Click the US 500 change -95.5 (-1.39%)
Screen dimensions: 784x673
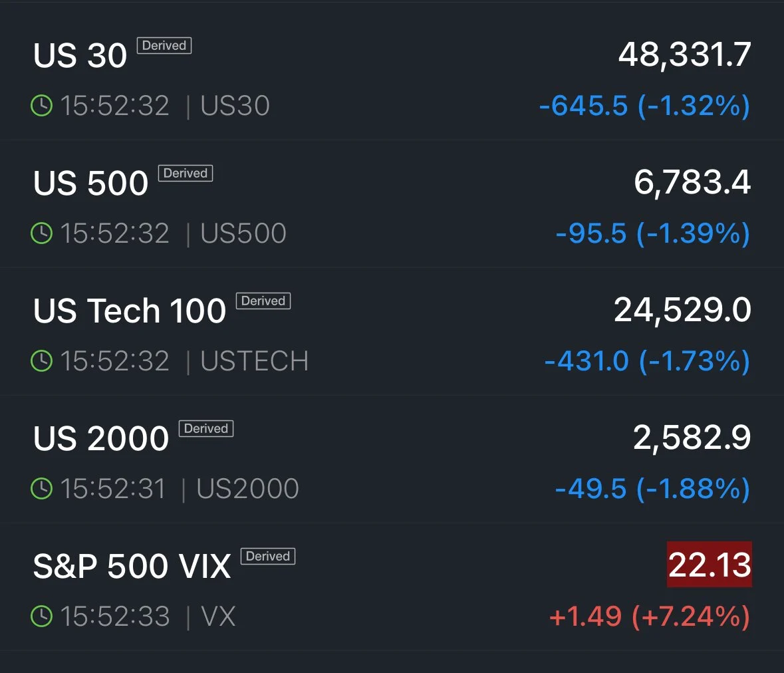click(x=653, y=233)
